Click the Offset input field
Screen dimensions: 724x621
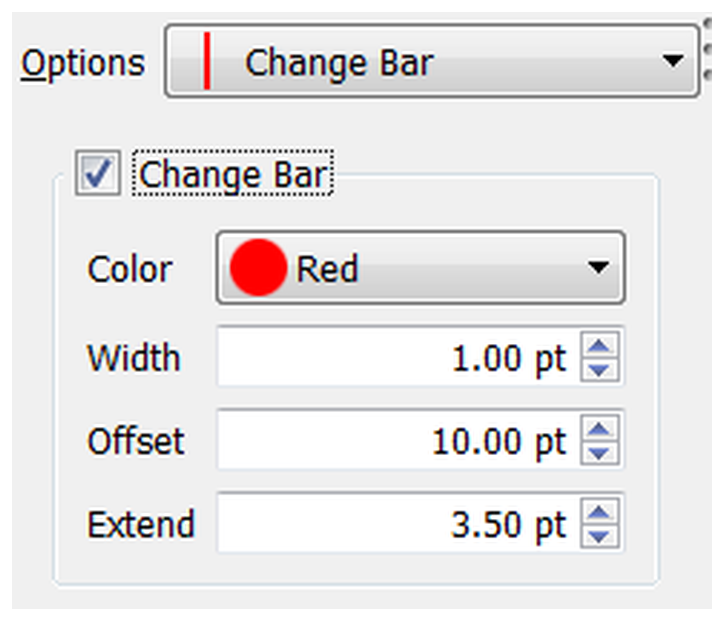[x=399, y=440]
